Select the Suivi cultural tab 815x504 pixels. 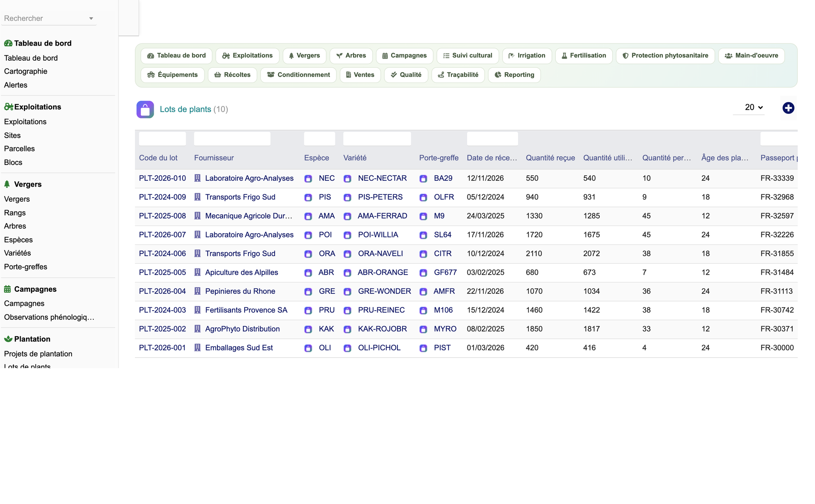click(x=467, y=56)
